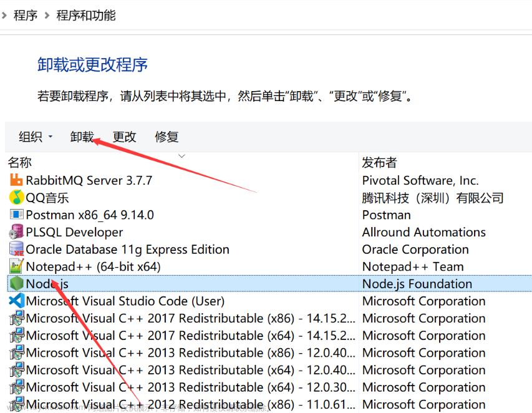
Task: Click the 腾讯科技（深圳）有限公司 publisher cell
Action: pos(433,198)
